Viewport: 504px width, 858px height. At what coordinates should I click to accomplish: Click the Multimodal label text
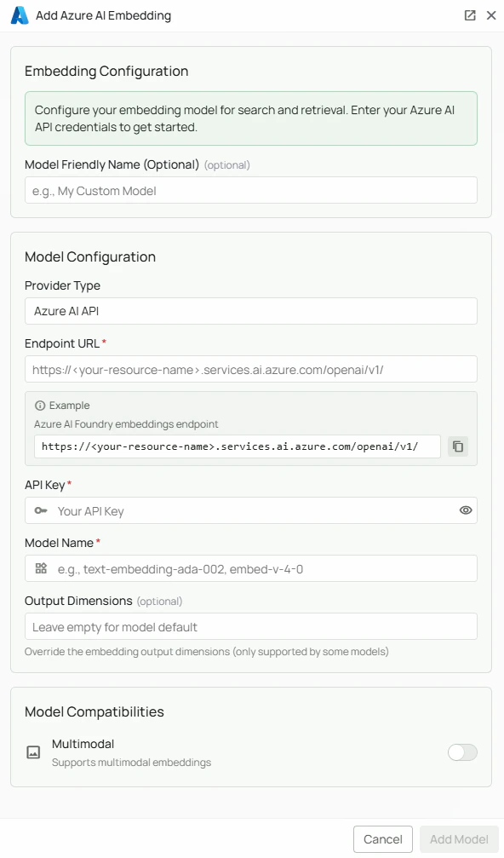[83, 744]
